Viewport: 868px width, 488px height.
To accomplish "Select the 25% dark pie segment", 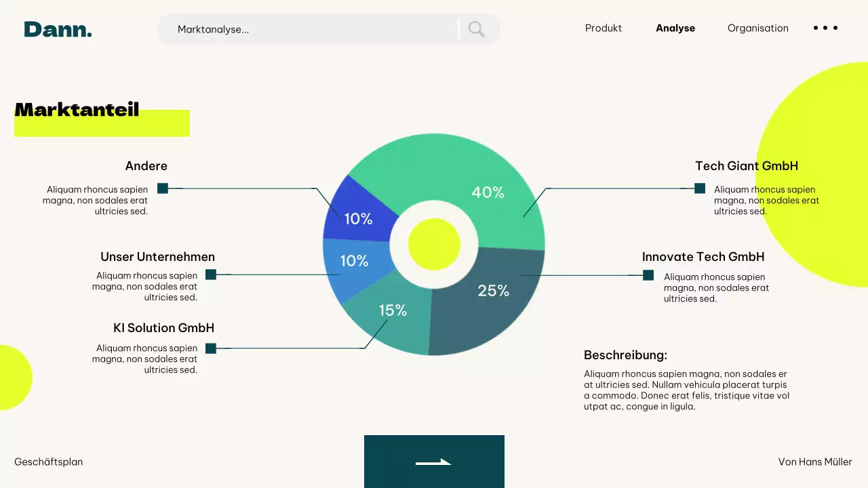I will (x=495, y=291).
